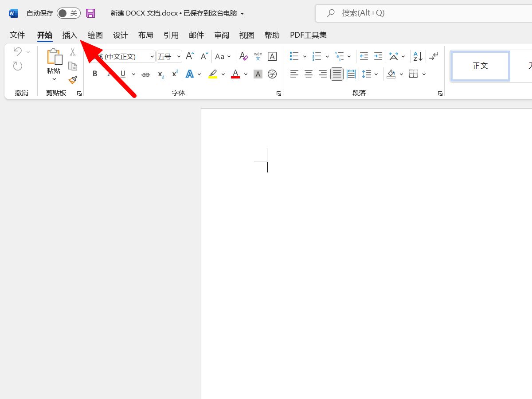Image resolution: width=532 pixels, height=399 pixels.
Task: Toggle AutoSave off or on
Action: tap(68, 13)
